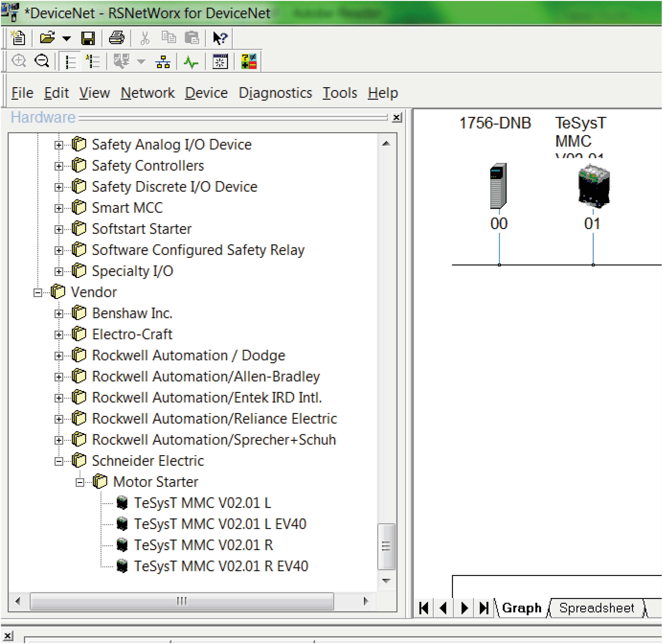This screenshot has height=644, width=663.
Task: Open the File menu
Action: pyautogui.click(x=22, y=93)
